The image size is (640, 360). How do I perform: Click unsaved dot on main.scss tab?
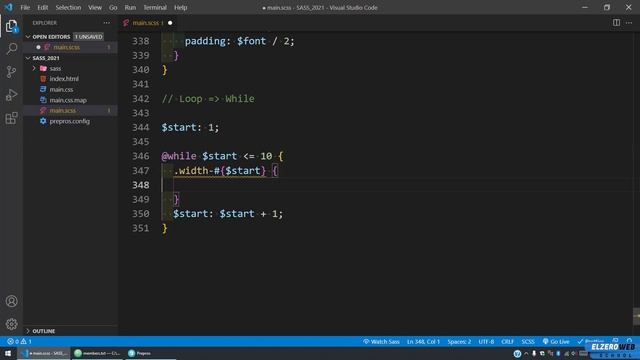coord(170,23)
